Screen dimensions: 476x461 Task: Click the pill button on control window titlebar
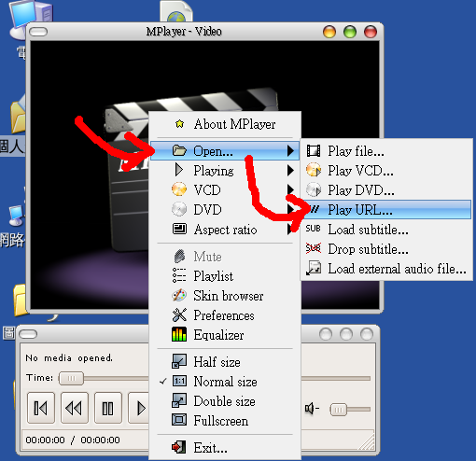pos(28,334)
